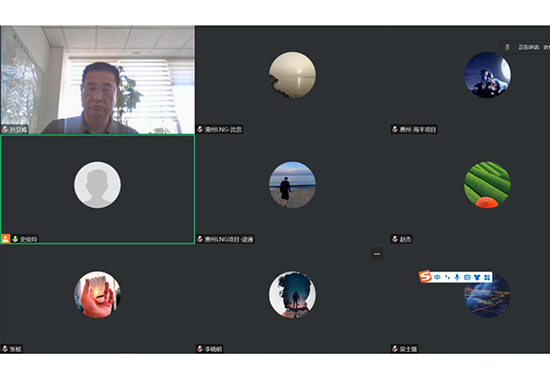Select the beach walker avatar
Screen dimensions: 550x380
pyautogui.click(x=292, y=185)
